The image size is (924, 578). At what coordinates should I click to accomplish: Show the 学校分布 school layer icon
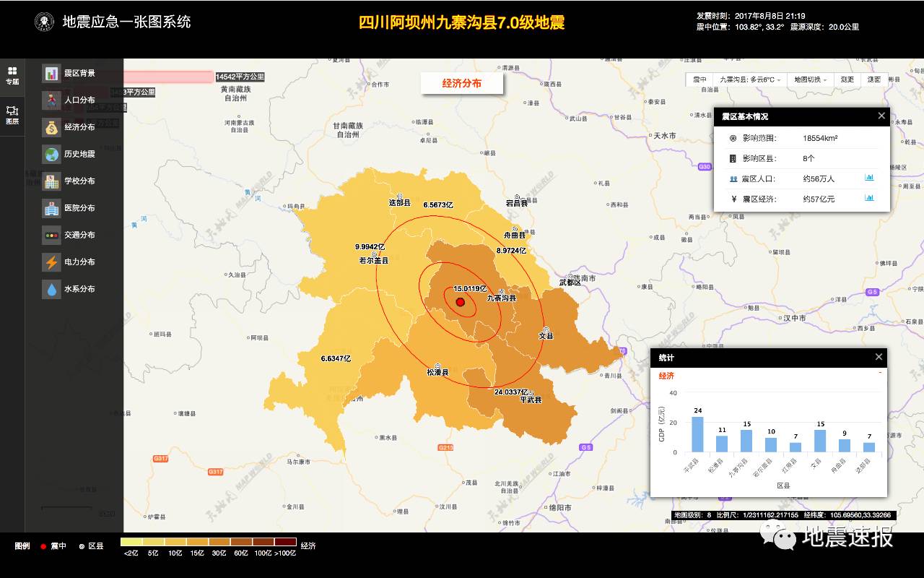pyautogui.click(x=51, y=181)
